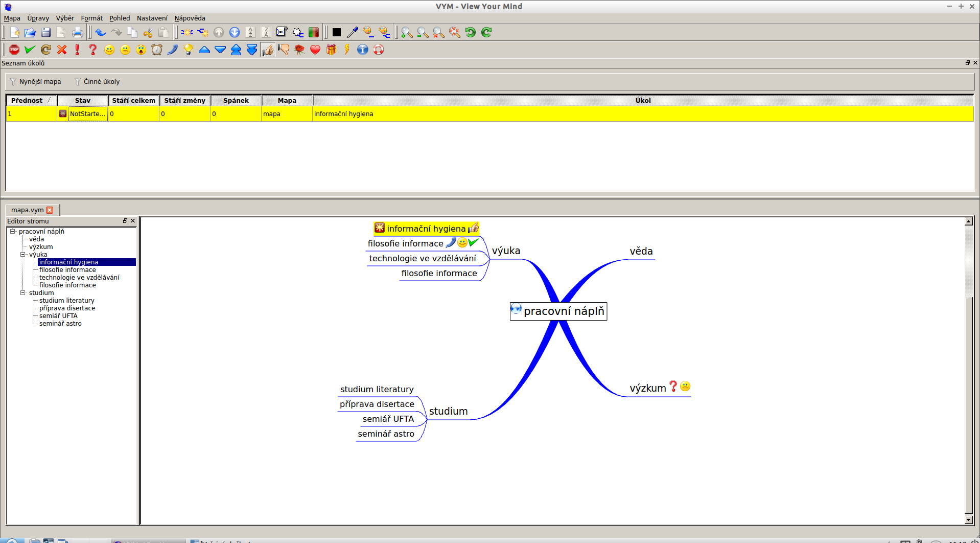Click the Print icon
Viewport: 980px width, 543px height.
pos(77,33)
